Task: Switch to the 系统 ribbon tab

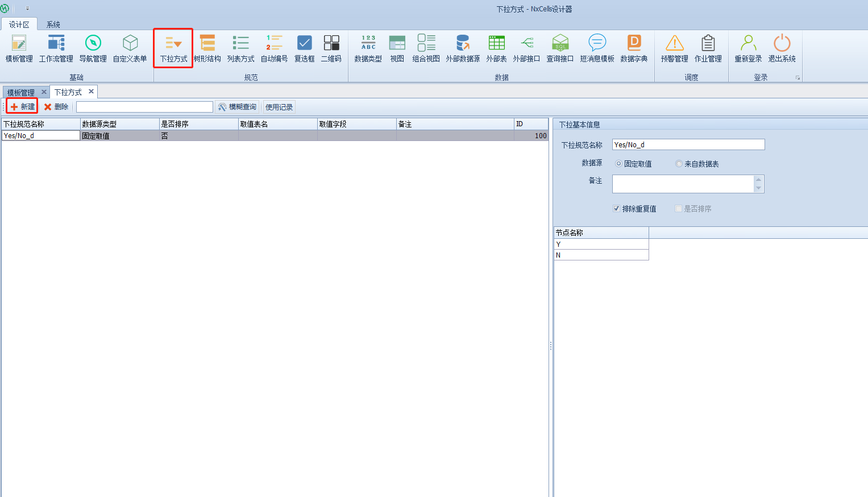Action: (53, 24)
